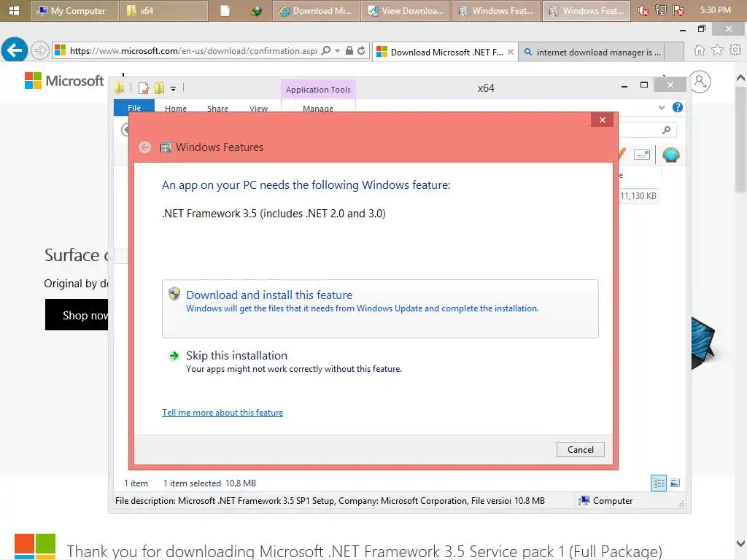Click the browser page vertical scrollbar thumb
Viewport: 747px width, 560px height.
pyautogui.click(x=740, y=139)
